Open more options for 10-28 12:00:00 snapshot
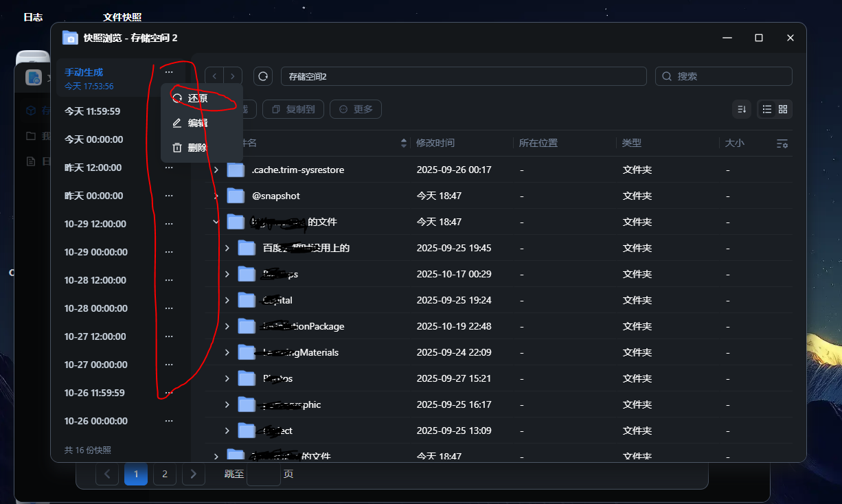 pos(169,280)
